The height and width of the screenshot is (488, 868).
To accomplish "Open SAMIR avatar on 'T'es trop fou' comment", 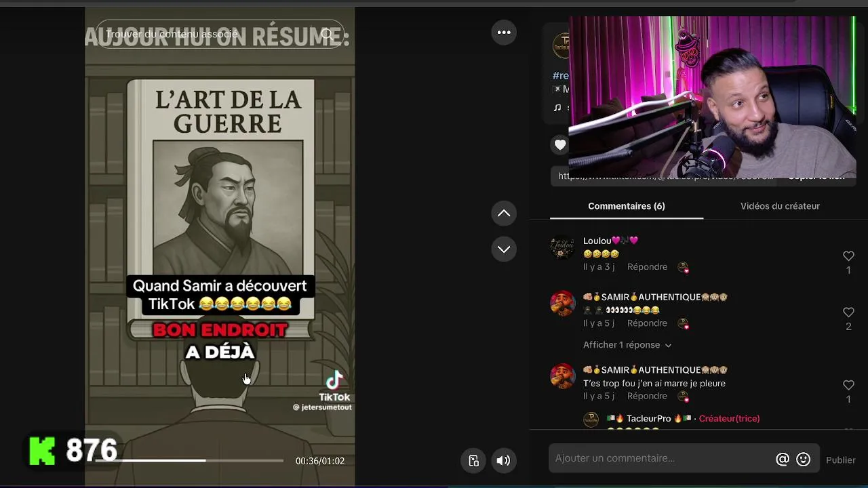I will 562,376.
